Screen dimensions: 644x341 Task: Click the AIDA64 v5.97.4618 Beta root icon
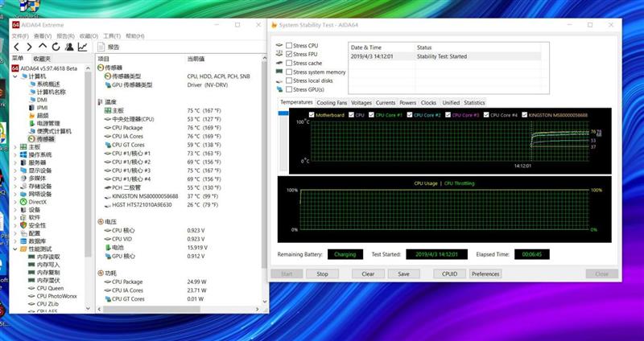point(15,68)
